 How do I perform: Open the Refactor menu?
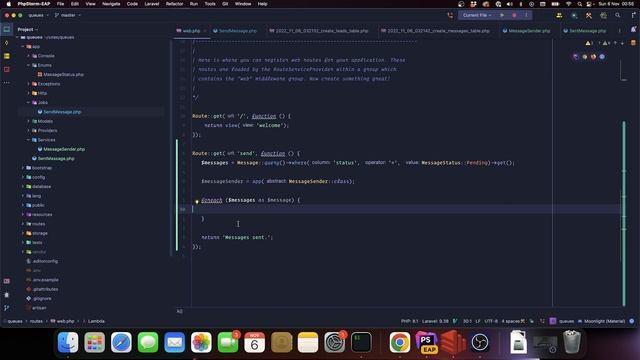174,4
